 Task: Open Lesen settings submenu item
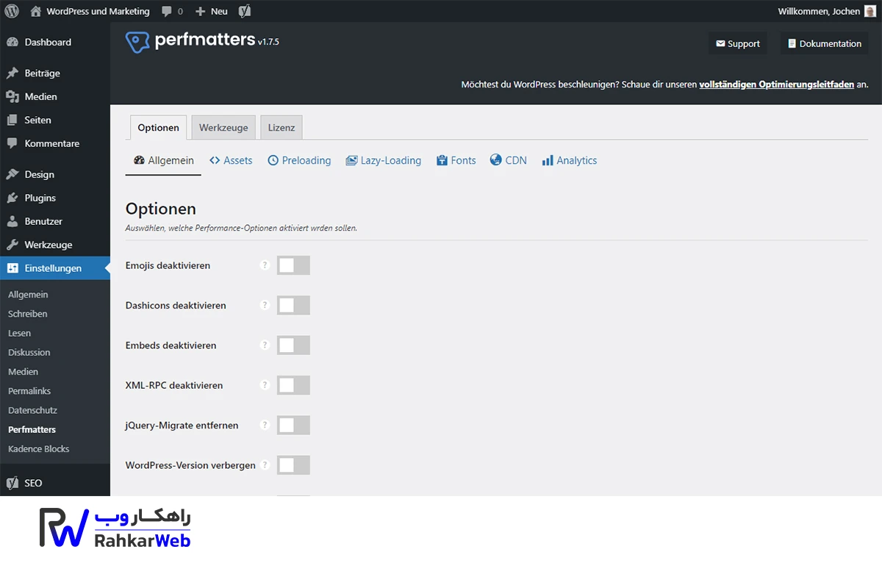(x=20, y=333)
